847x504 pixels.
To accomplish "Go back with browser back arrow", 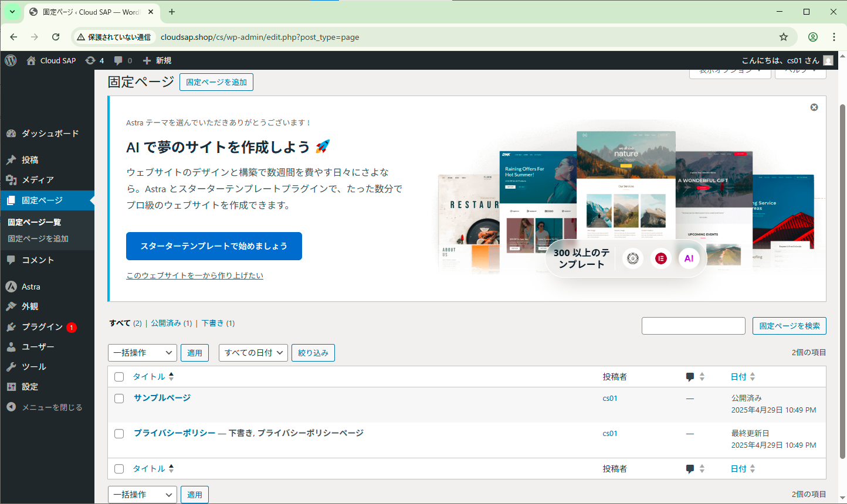I will coord(13,37).
